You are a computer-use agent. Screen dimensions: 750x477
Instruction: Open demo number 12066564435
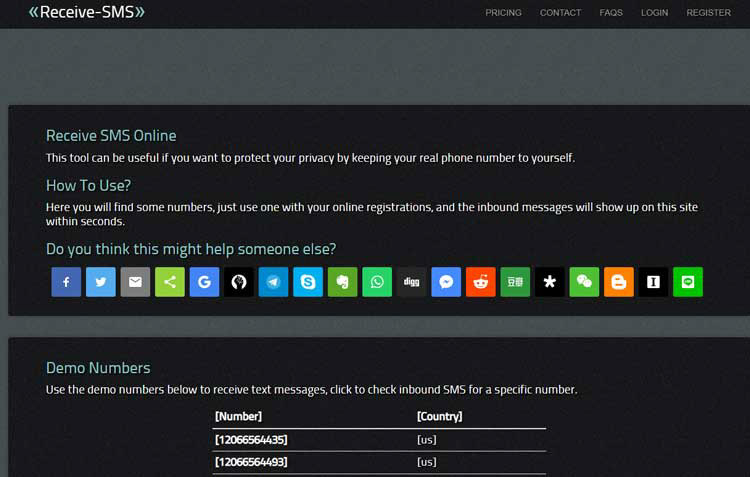(252, 439)
